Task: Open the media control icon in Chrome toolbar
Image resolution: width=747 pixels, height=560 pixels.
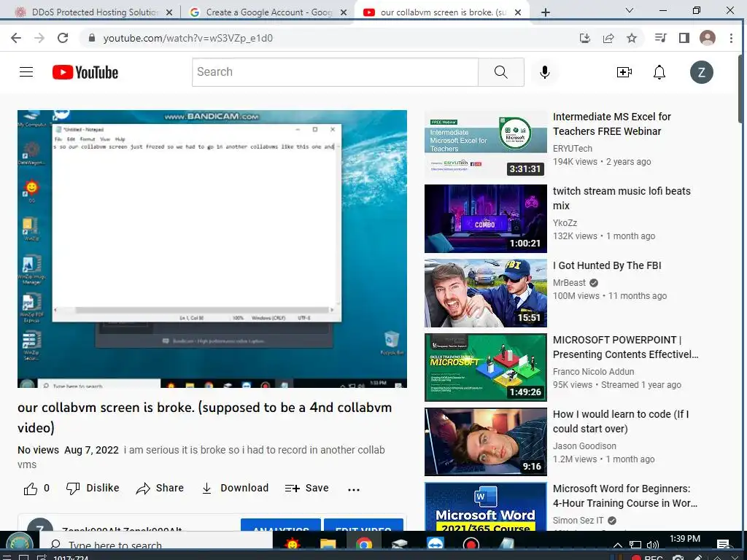Action: pyautogui.click(x=661, y=38)
